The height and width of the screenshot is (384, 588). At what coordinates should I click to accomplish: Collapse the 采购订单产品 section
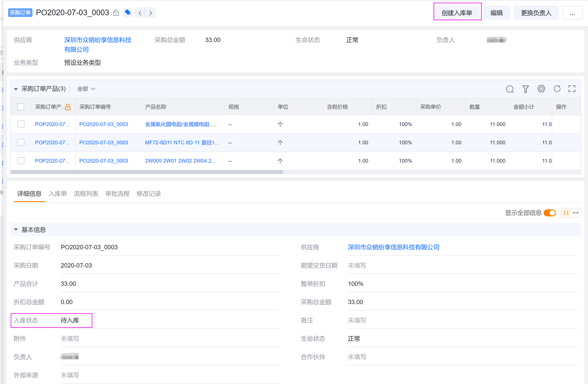[16, 89]
